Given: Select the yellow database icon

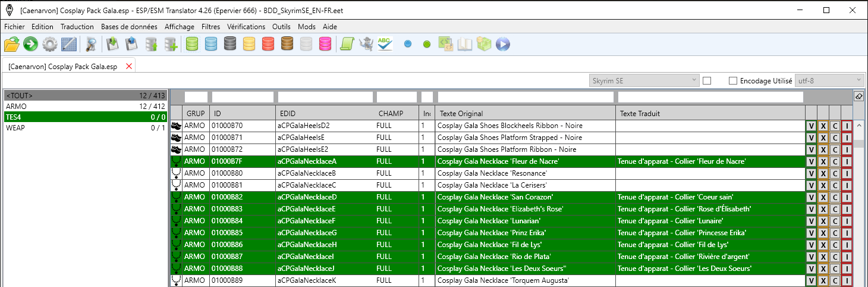Looking at the screenshot, I should (249, 43).
